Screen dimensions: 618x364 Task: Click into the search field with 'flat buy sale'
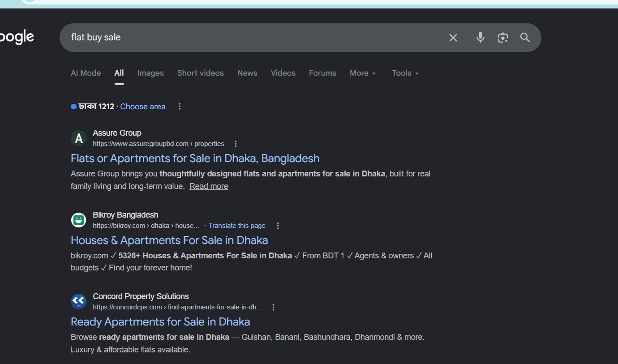[x=255, y=38]
